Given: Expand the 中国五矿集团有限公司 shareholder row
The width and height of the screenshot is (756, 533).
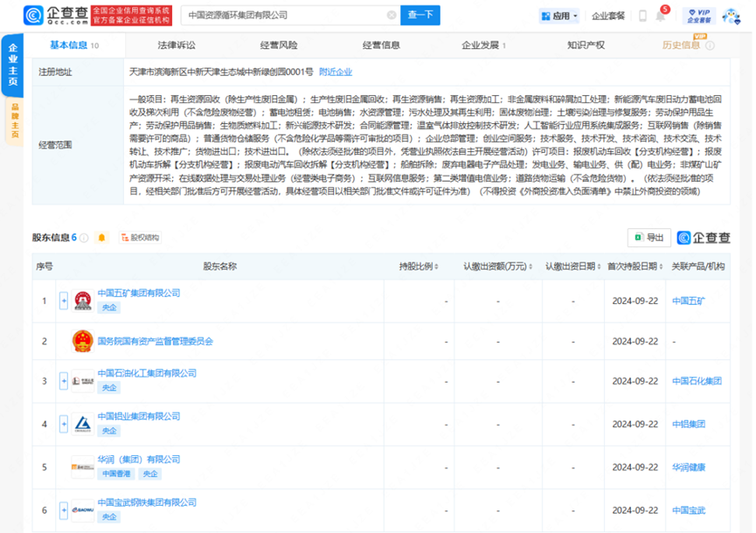Looking at the screenshot, I should 64,301.
